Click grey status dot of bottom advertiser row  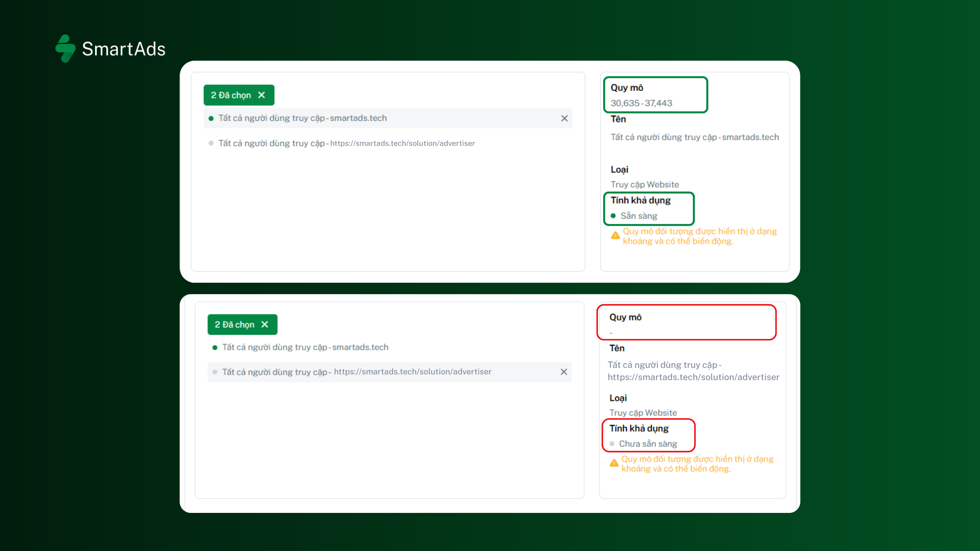(x=215, y=372)
